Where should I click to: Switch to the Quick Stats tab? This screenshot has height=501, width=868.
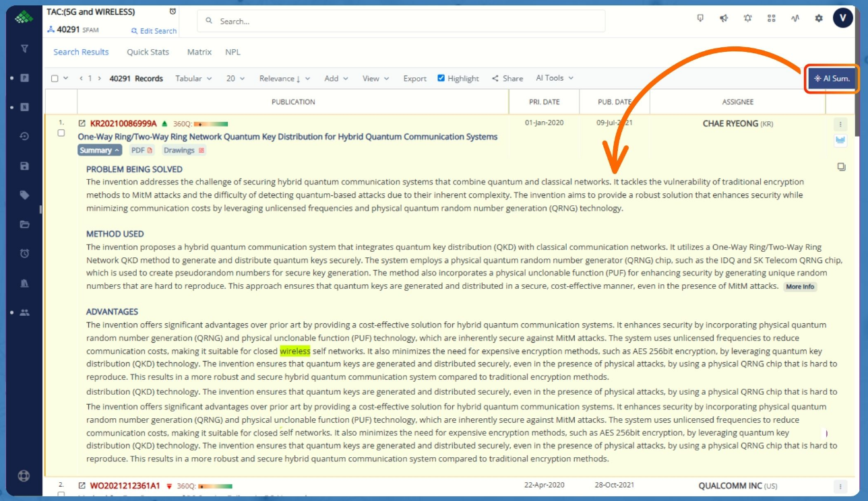click(x=148, y=52)
